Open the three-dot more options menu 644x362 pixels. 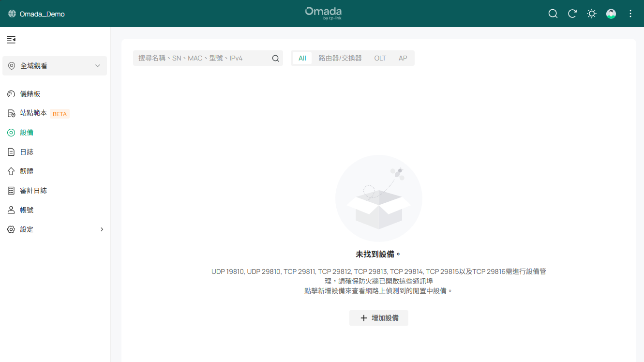point(630,14)
